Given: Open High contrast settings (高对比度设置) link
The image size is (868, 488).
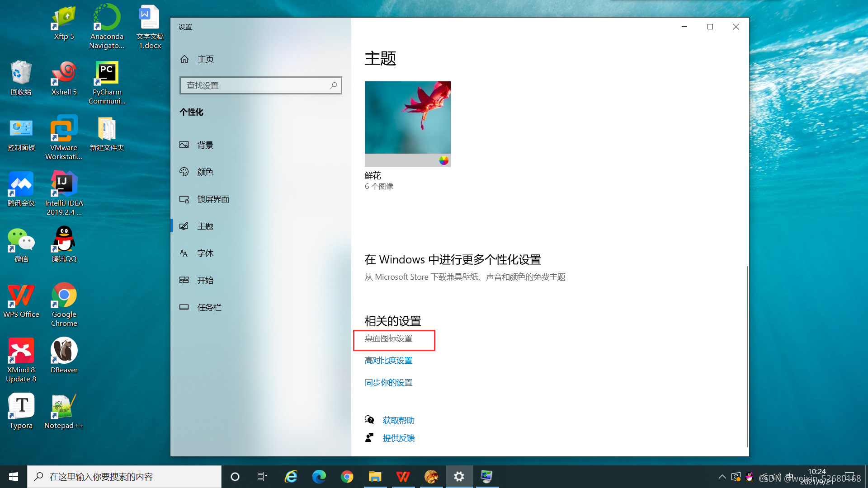Looking at the screenshot, I should pyautogui.click(x=388, y=361).
